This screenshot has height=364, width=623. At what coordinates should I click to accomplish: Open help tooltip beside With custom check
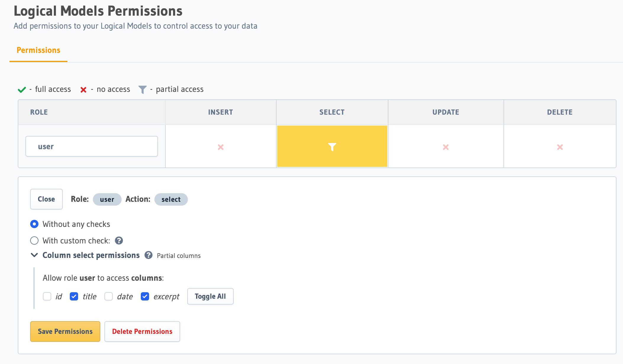pos(119,240)
